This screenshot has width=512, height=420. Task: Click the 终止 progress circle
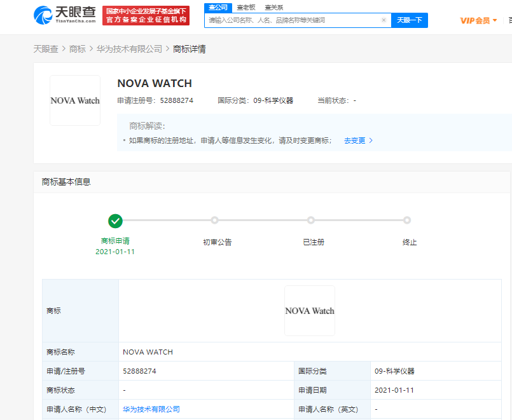pyautogui.click(x=407, y=221)
